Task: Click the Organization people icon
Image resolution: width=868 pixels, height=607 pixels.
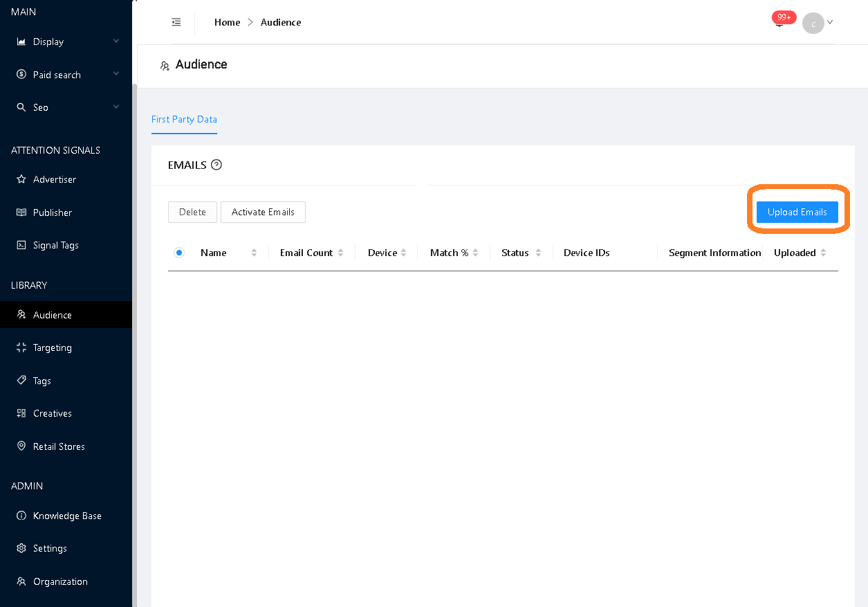Action: (21, 581)
